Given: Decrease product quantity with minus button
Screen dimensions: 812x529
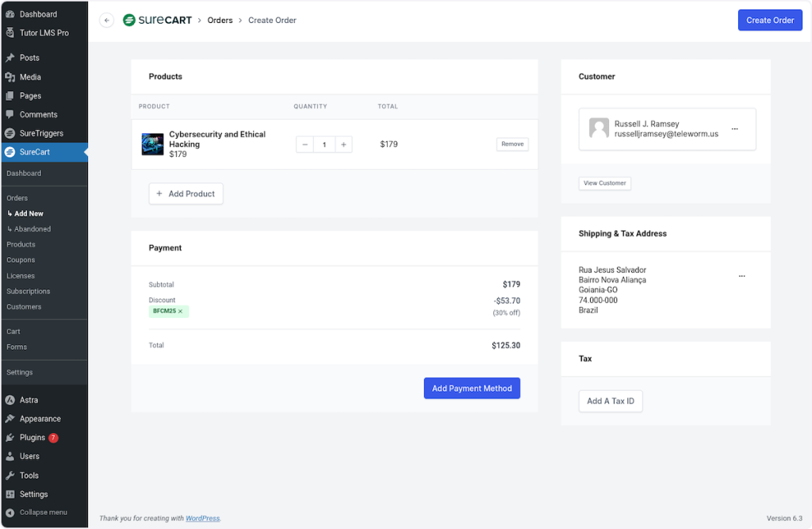Looking at the screenshot, I should point(305,144).
